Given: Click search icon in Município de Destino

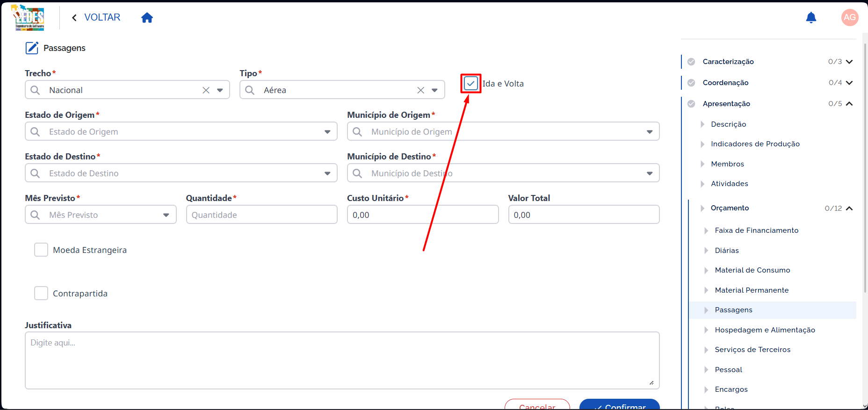Looking at the screenshot, I should tap(357, 173).
